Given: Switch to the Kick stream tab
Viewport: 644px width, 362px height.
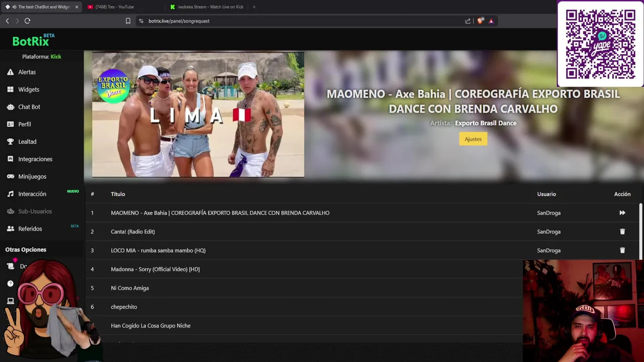Looking at the screenshot, I should point(206,7).
